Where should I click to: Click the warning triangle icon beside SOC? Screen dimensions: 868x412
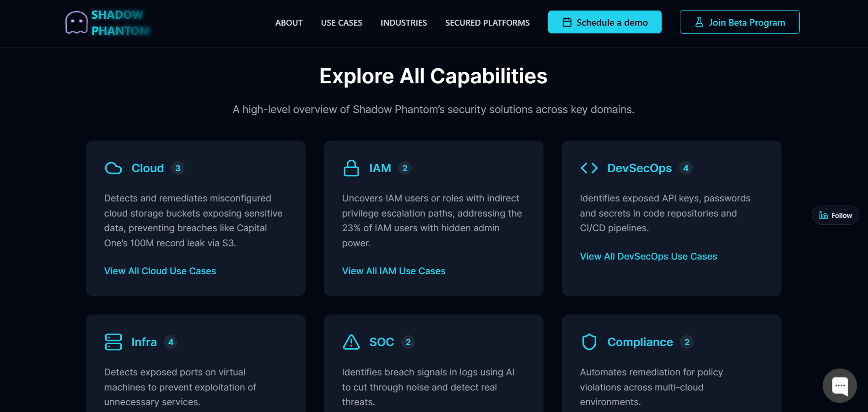tap(351, 342)
